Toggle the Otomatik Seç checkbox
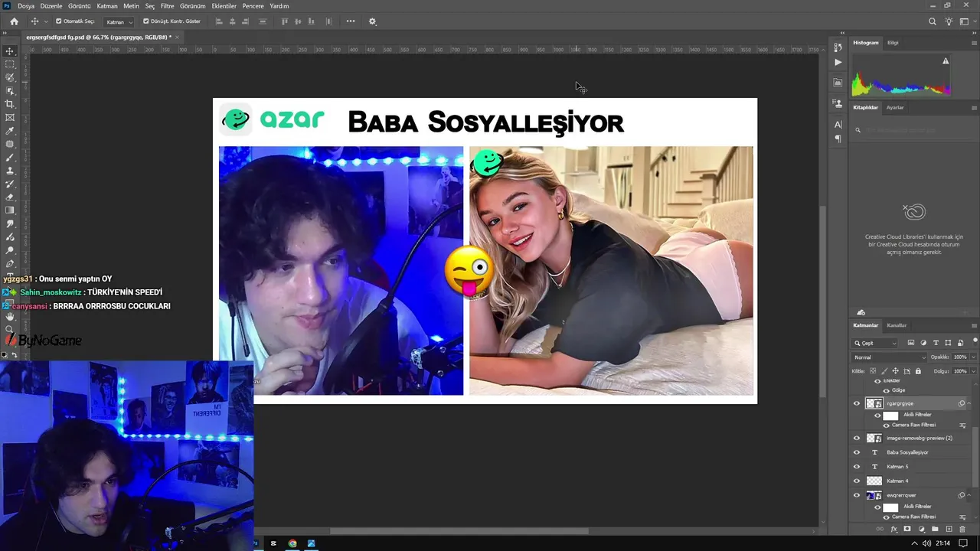This screenshot has height=551, width=980. tap(59, 21)
